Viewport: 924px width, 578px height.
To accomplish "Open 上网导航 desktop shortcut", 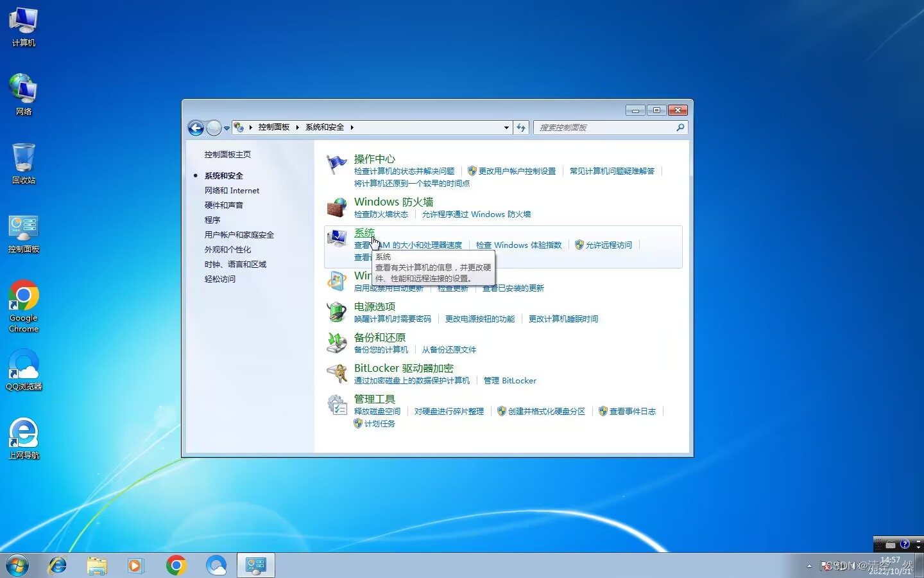I will click(x=24, y=439).
